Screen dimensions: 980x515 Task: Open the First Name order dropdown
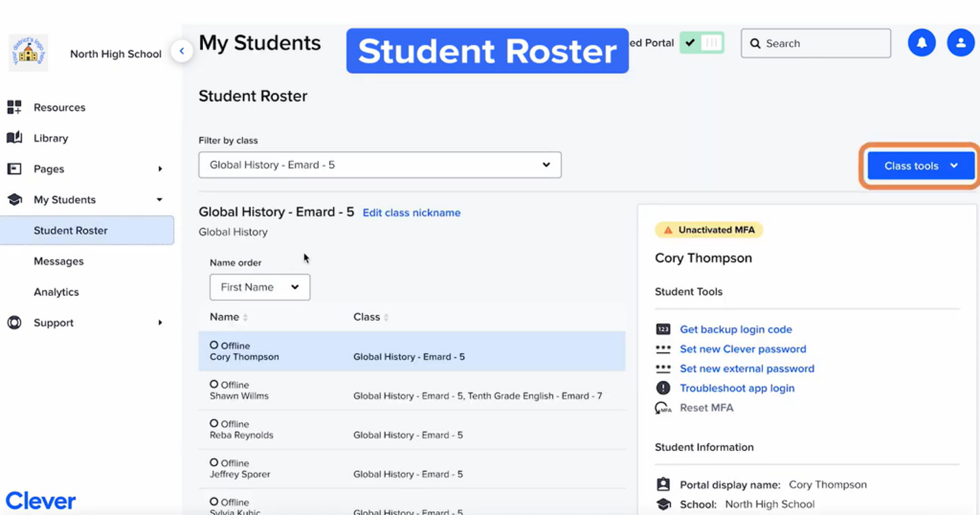point(259,287)
